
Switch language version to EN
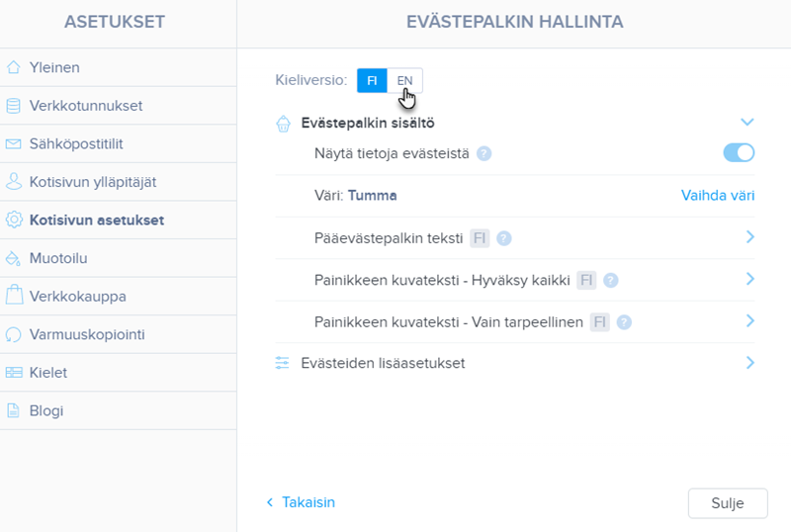pos(404,81)
